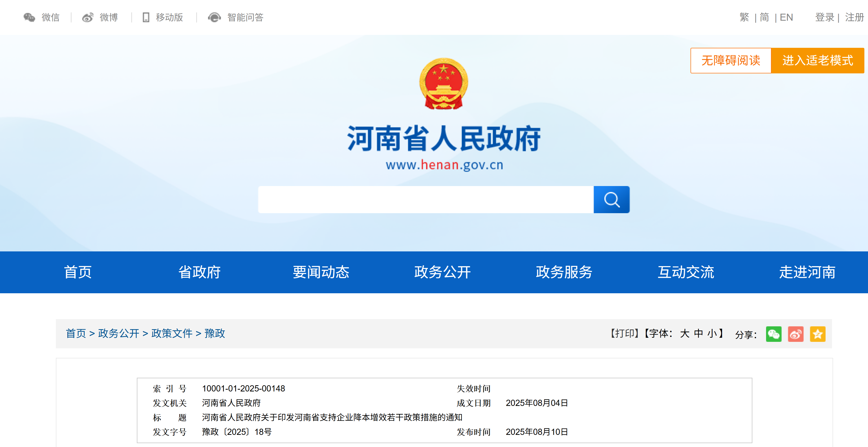
Task: Enable elderly-friendly mode (进入适老模式)
Action: pyautogui.click(x=818, y=60)
